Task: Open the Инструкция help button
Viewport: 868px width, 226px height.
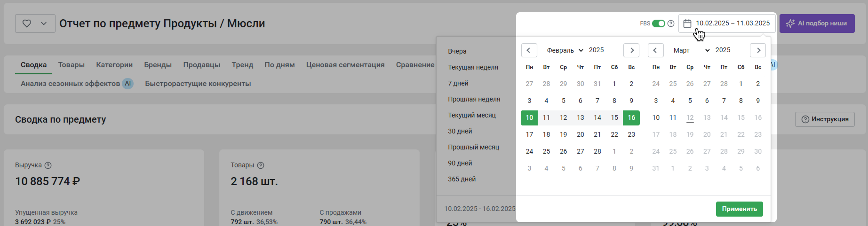Action: [x=825, y=119]
